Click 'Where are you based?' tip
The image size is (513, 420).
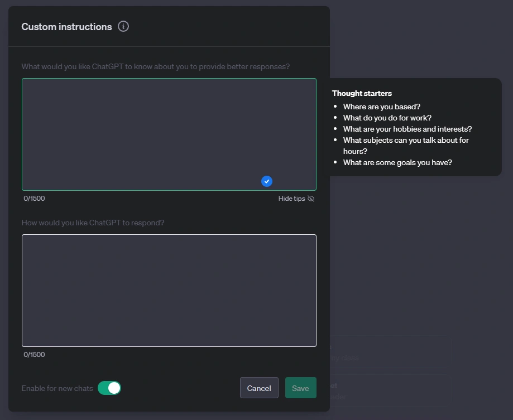point(381,107)
